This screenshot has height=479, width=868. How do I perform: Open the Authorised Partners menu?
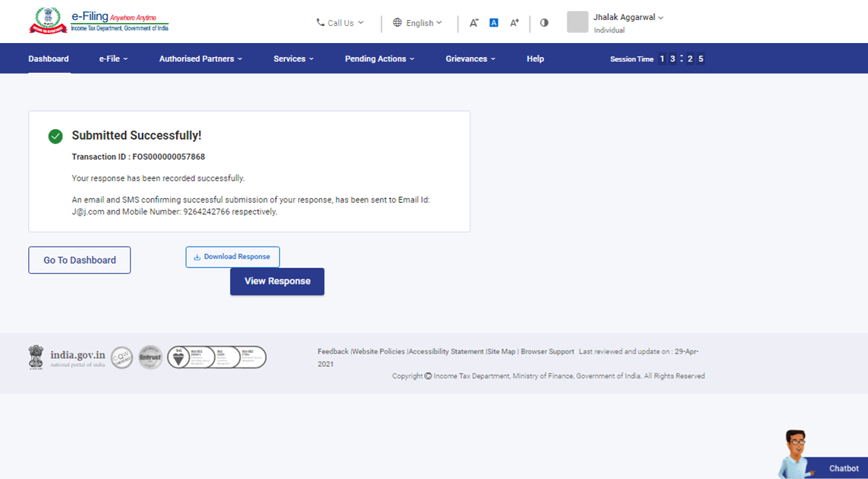tap(200, 59)
